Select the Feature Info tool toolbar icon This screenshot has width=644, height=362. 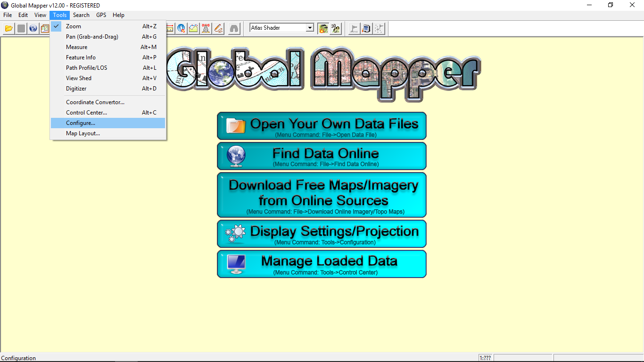pos(182,28)
